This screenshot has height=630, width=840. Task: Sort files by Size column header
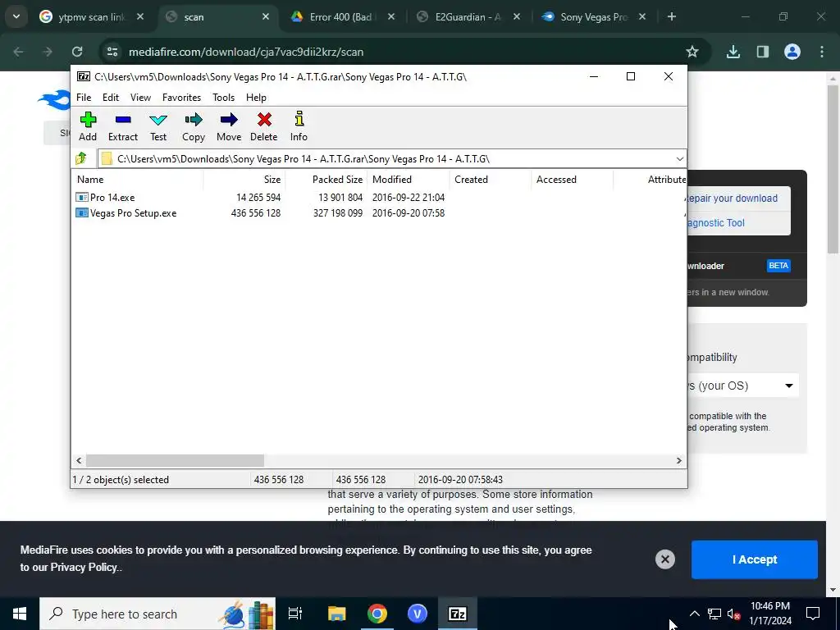point(244,180)
